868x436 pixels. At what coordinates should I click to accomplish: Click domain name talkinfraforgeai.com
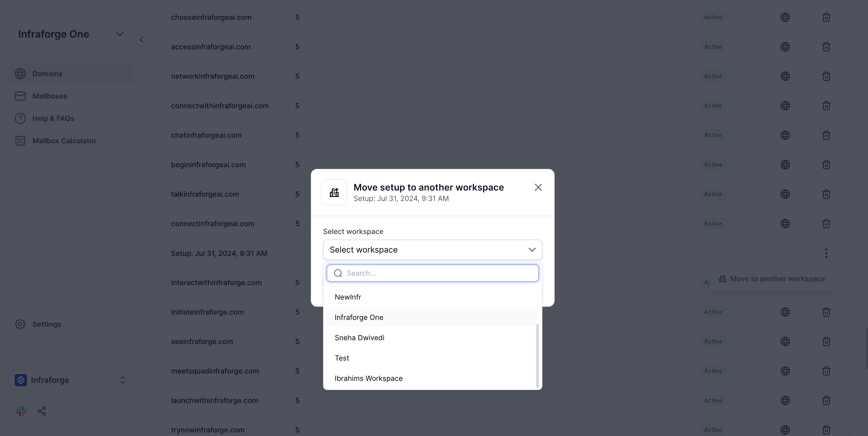(205, 194)
